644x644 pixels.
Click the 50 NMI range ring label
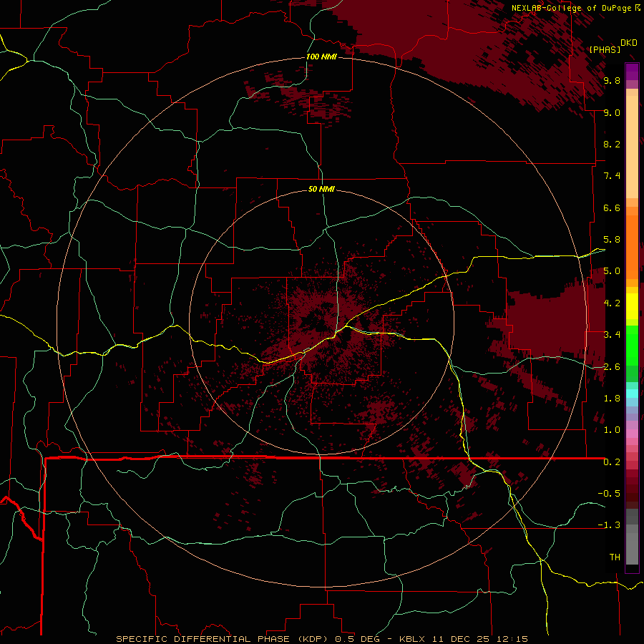tap(321, 189)
